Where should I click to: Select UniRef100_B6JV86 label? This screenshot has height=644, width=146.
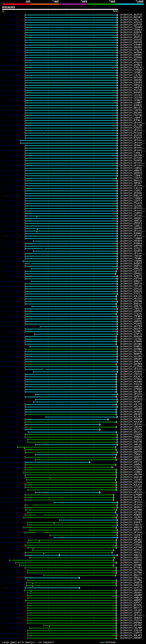click(131, 351)
